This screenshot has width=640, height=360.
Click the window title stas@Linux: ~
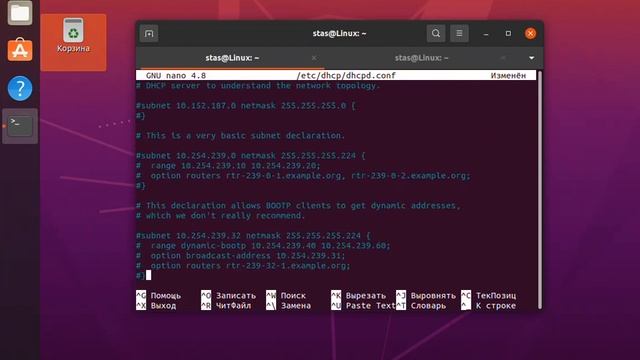click(340, 33)
